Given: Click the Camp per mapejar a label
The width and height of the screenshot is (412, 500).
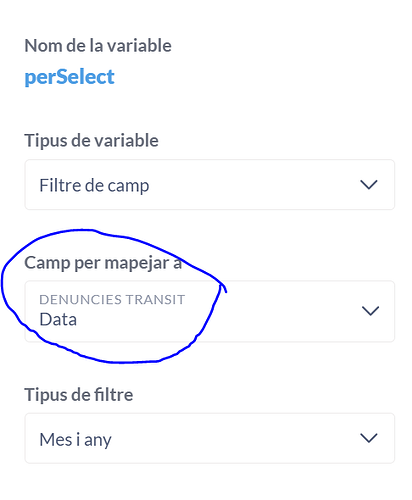Looking at the screenshot, I should tap(103, 263).
